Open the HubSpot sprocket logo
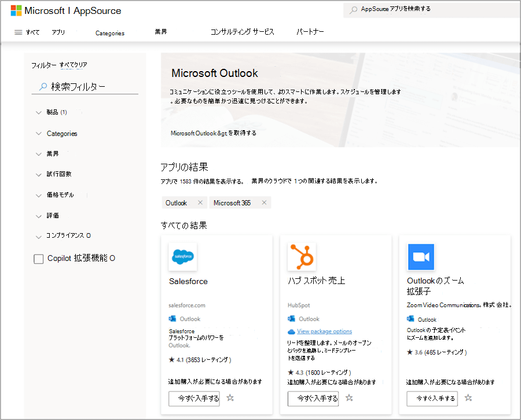The image size is (521, 420). [x=302, y=257]
